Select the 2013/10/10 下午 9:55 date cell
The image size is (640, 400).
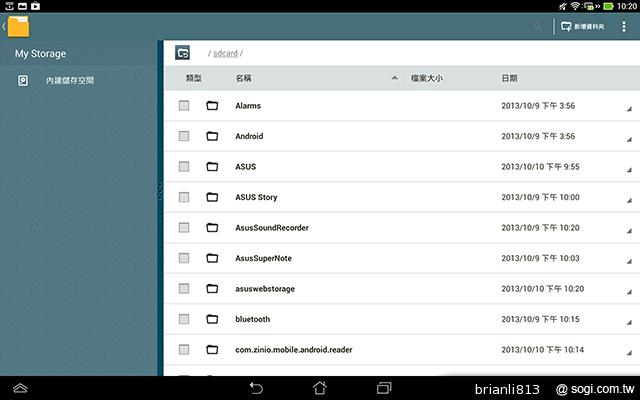pyautogui.click(x=540, y=167)
